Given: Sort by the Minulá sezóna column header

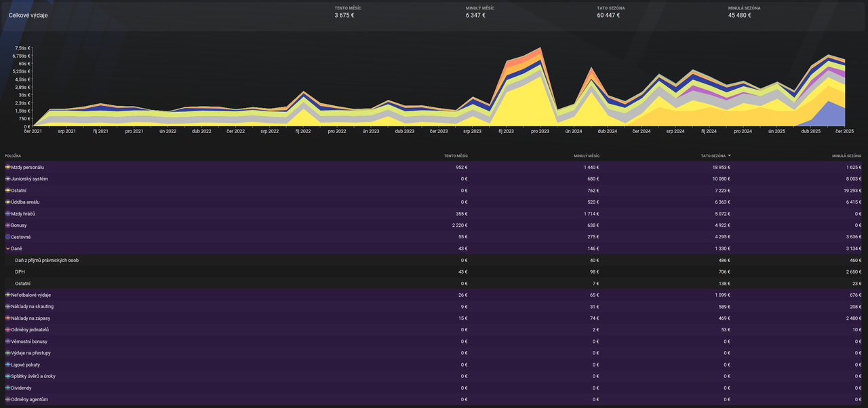Looking at the screenshot, I should 846,155.
